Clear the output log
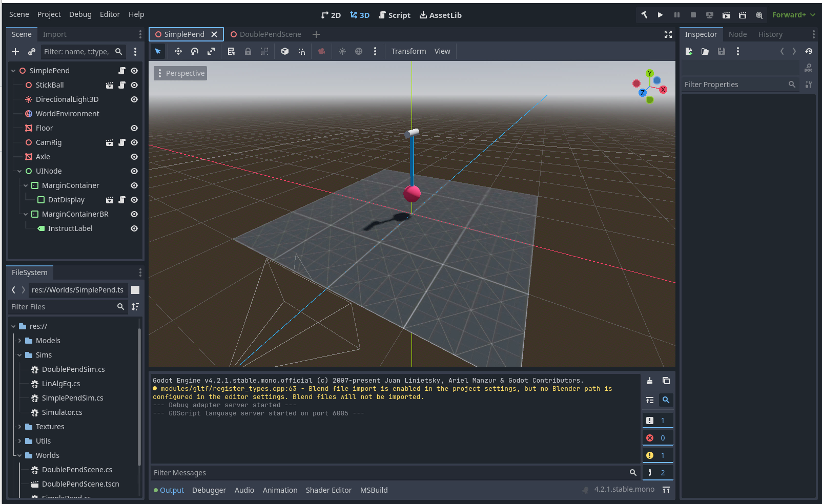Viewport: 822px width, 504px height. click(650, 381)
